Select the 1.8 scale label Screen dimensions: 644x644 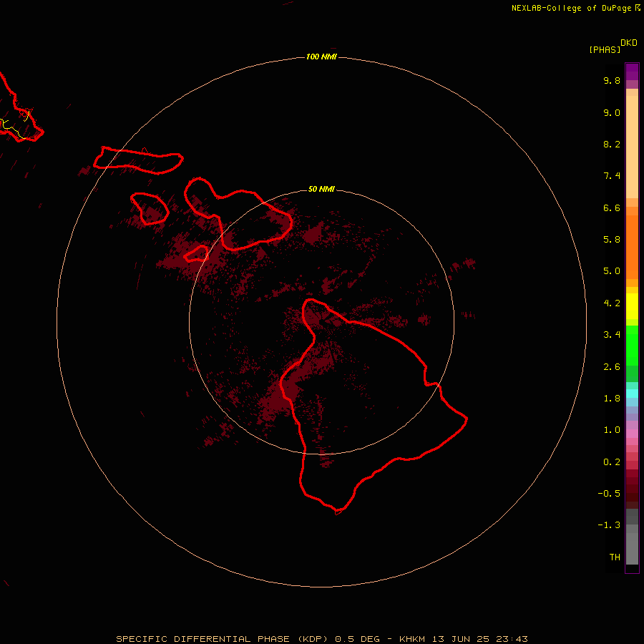tap(612, 399)
